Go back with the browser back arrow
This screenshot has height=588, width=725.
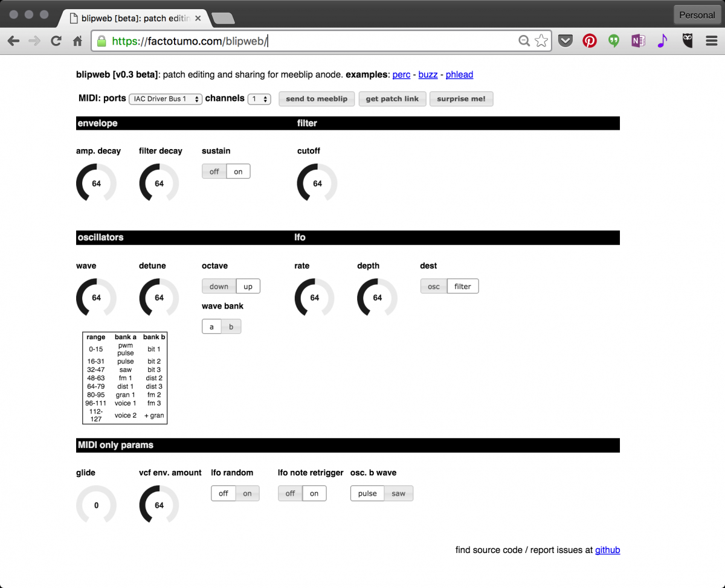point(13,41)
